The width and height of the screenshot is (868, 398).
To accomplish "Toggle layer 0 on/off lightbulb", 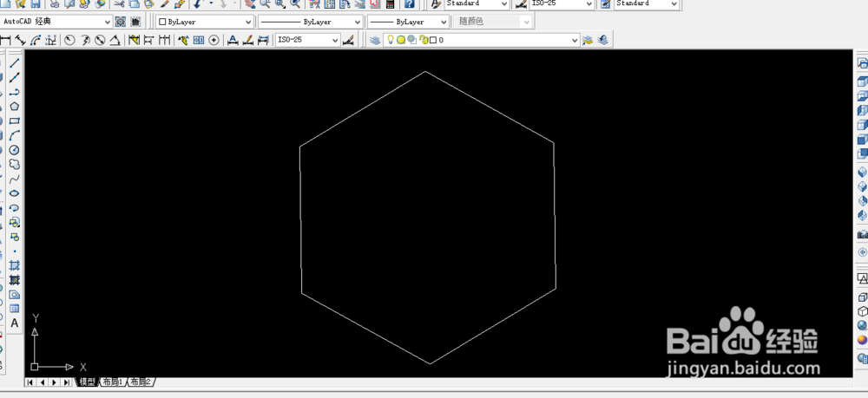I will 390,40.
